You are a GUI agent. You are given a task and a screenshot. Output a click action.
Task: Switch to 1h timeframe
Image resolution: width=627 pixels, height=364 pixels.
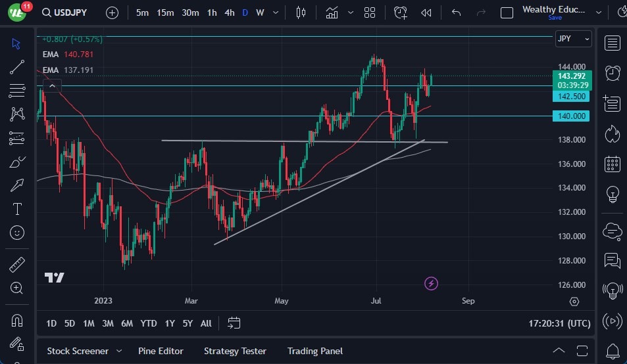[212, 12]
